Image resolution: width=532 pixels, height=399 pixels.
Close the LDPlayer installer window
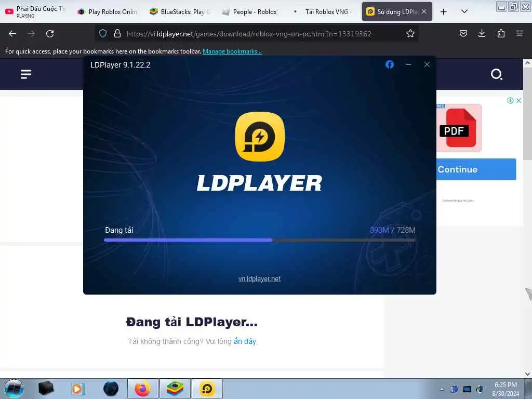(427, 64)
